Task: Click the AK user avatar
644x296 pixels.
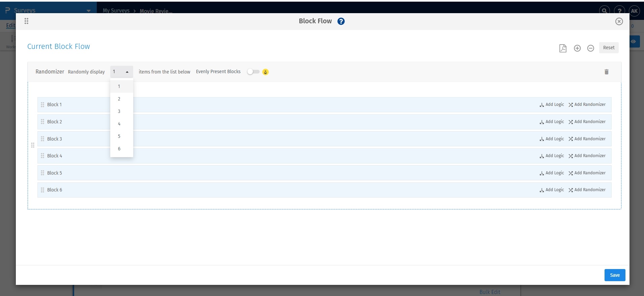Action: point(634,10)
